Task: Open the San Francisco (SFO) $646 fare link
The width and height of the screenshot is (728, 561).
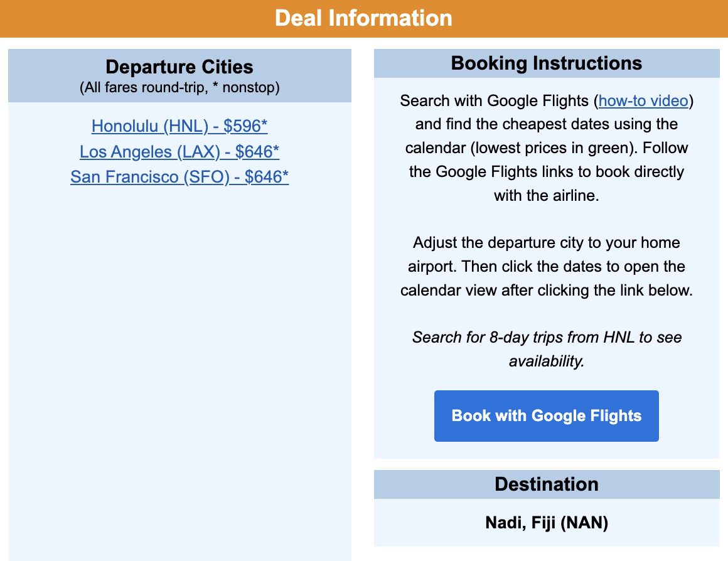Action: pos(179,177)
